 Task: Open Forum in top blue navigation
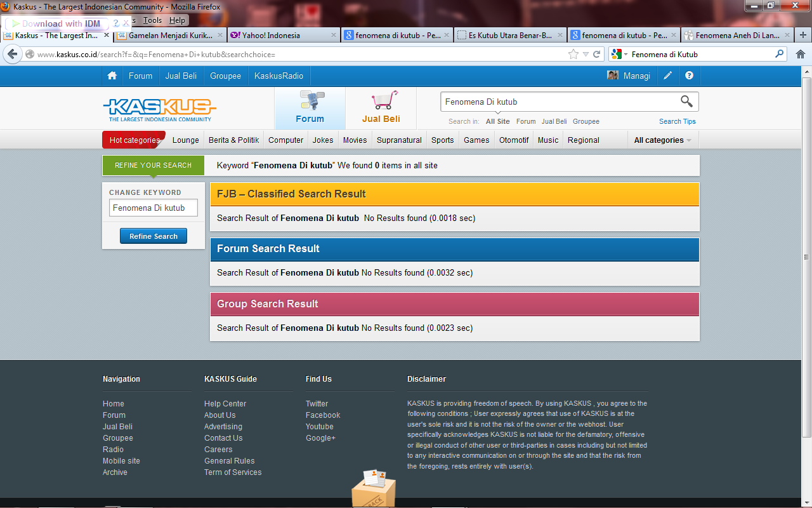pyautogui.click(x=140, y=76)
